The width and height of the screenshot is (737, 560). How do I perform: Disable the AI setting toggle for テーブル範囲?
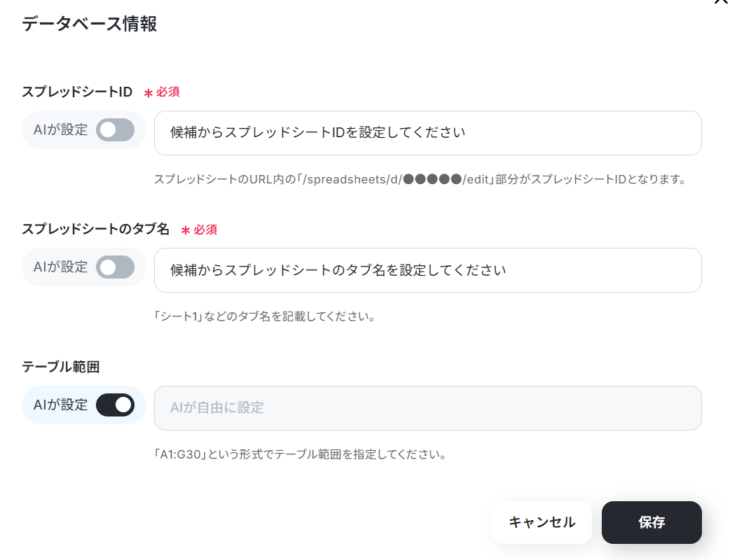point(115,405)
